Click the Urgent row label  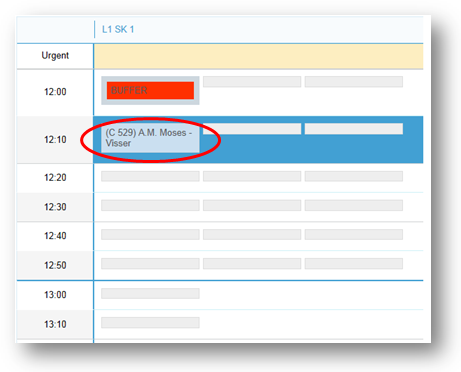coord(55,55)
